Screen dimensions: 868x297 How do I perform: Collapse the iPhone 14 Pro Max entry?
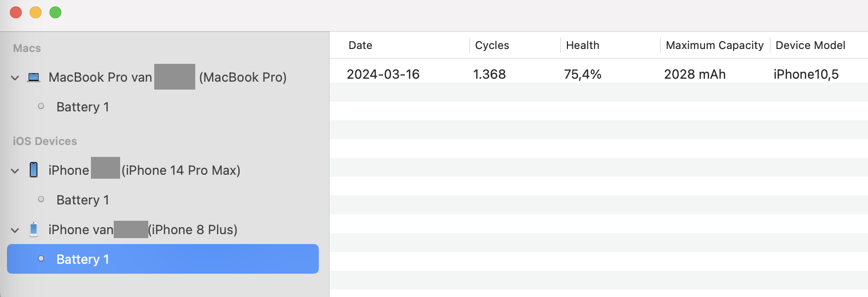(15, 171)
